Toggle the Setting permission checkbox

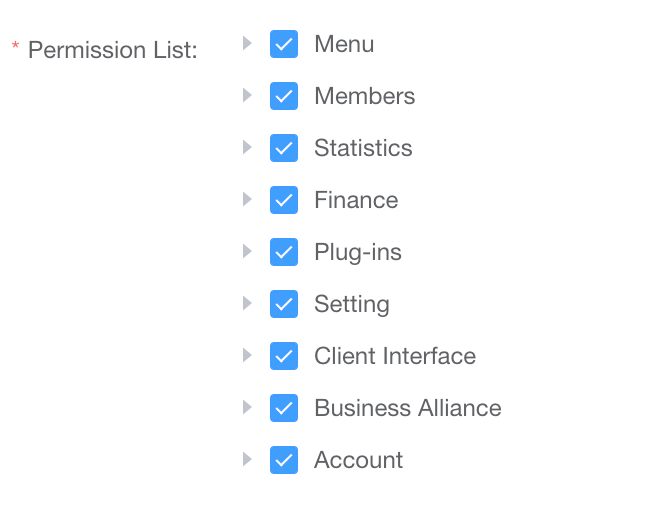click(284, 304)
